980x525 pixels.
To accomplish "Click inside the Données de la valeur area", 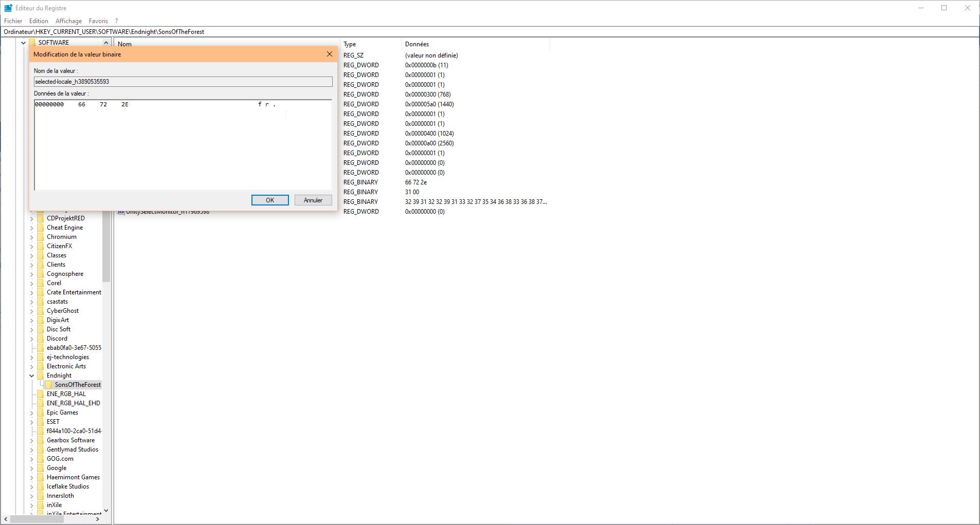I will pos(183,144).
